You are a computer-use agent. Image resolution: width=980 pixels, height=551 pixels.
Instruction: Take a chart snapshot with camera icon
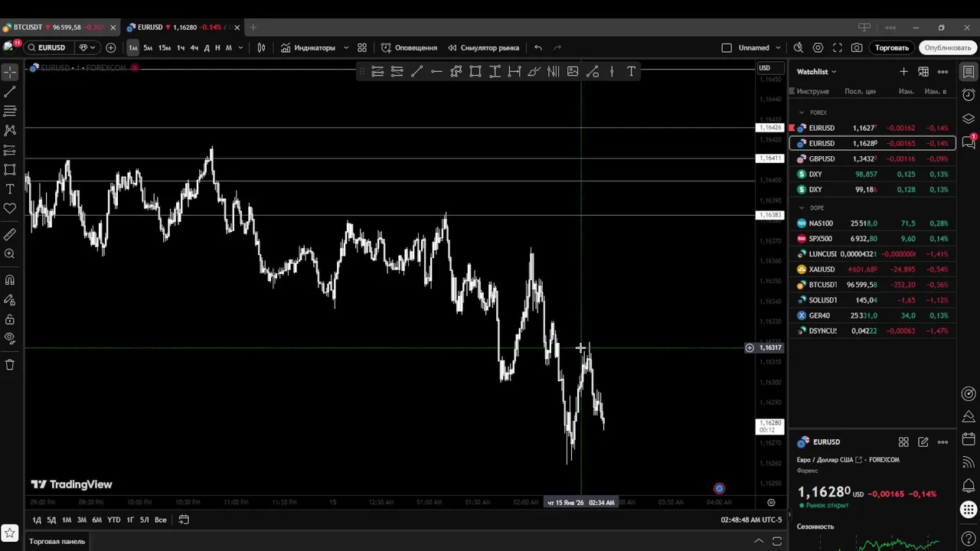857,47
